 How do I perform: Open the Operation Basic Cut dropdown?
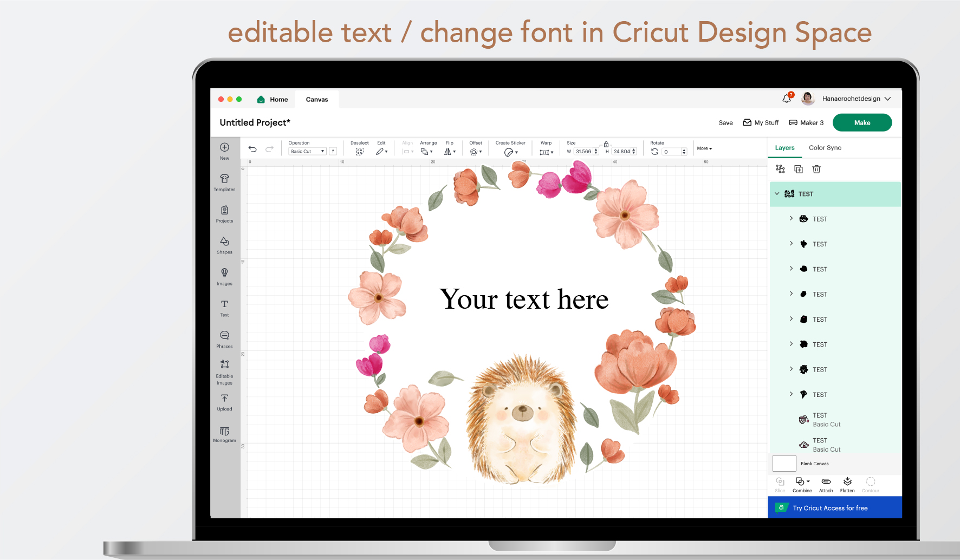coord(307,152)
